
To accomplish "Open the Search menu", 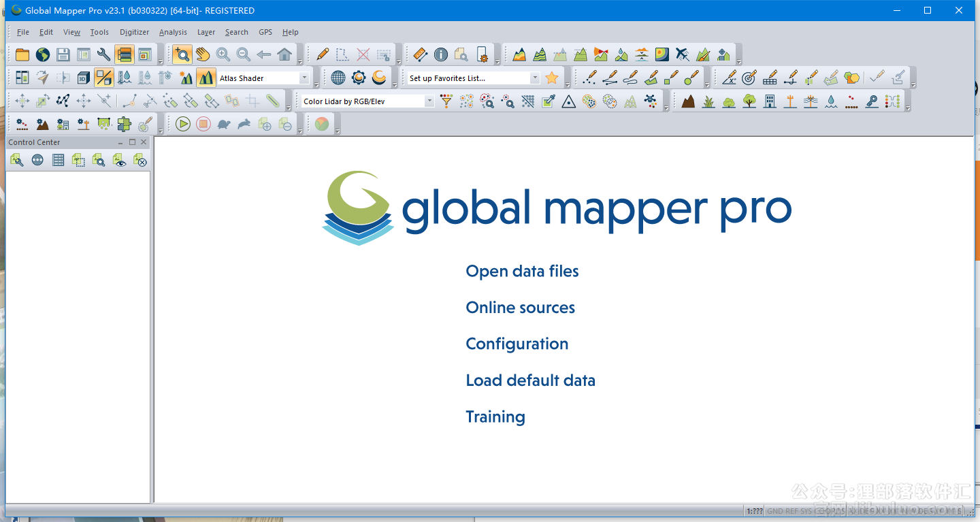I will coord(237,32).
